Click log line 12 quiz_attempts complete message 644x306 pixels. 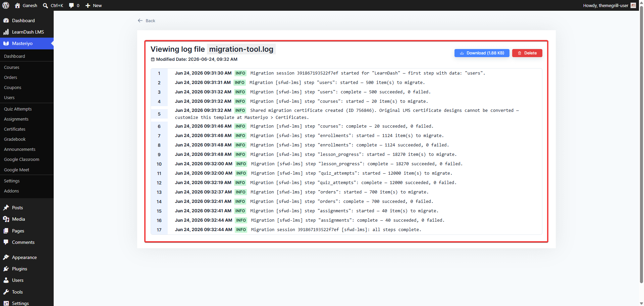tap(353, 182)
